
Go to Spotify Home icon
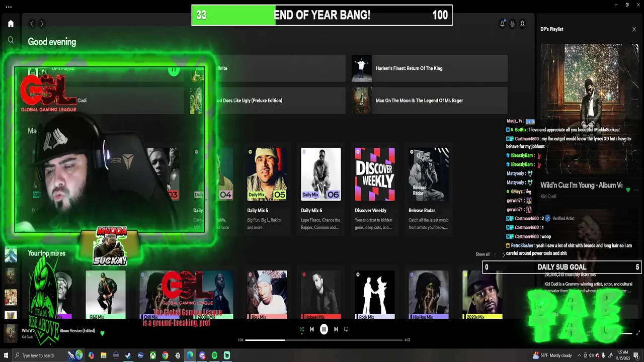(11, 24)
